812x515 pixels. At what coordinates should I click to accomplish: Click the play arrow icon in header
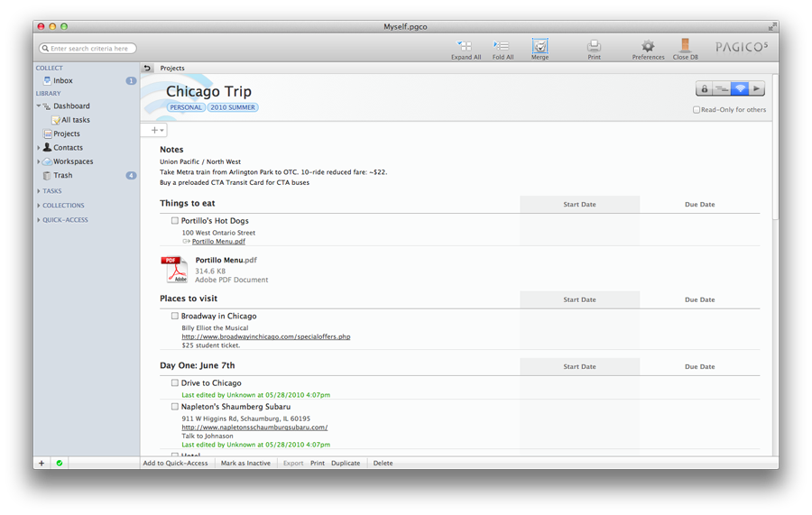point(757,88)
